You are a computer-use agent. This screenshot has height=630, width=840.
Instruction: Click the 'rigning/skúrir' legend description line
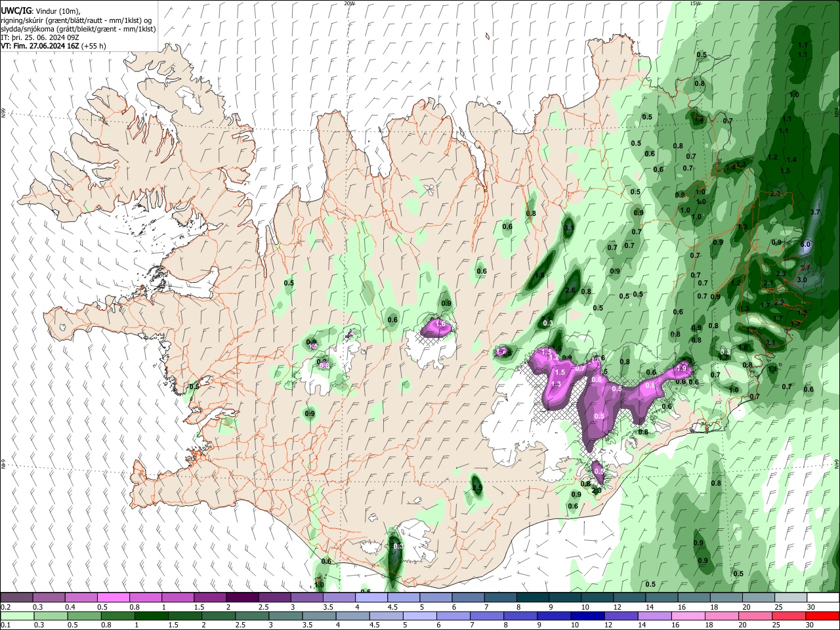76,20
